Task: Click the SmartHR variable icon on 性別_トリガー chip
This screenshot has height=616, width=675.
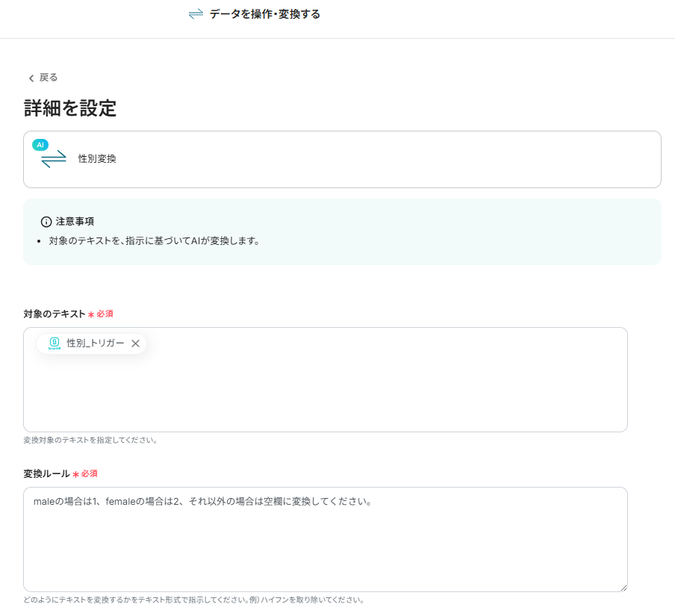Action: coord(53,343)
